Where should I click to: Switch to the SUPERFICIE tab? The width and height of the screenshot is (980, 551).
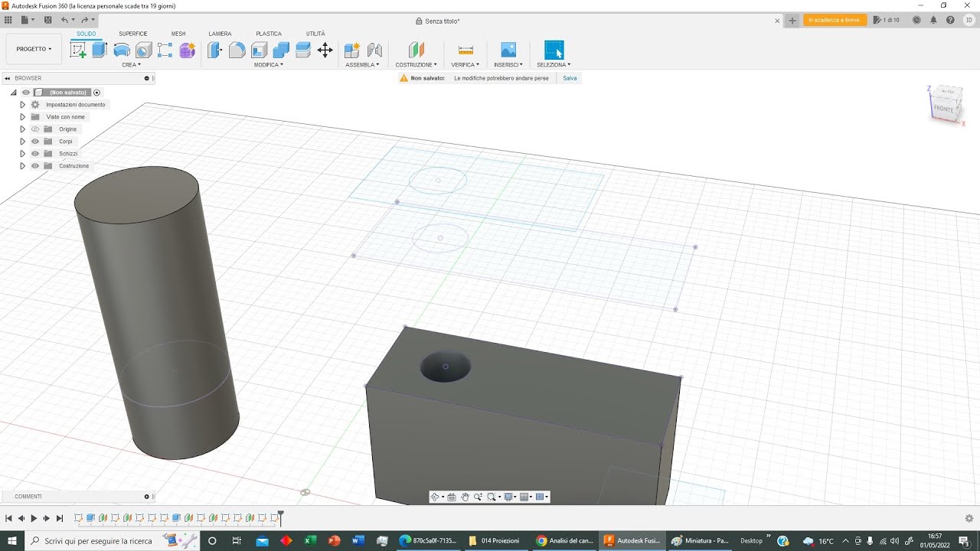[133, 34]
